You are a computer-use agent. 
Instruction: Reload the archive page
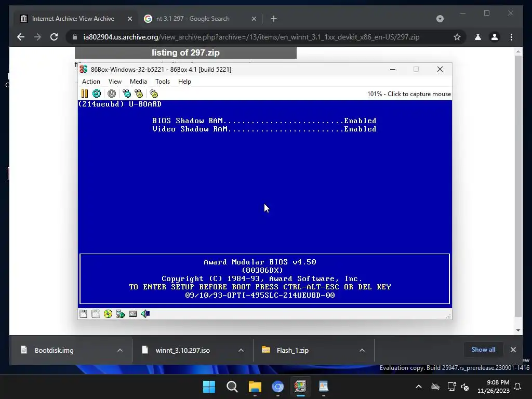pos(54,37)
